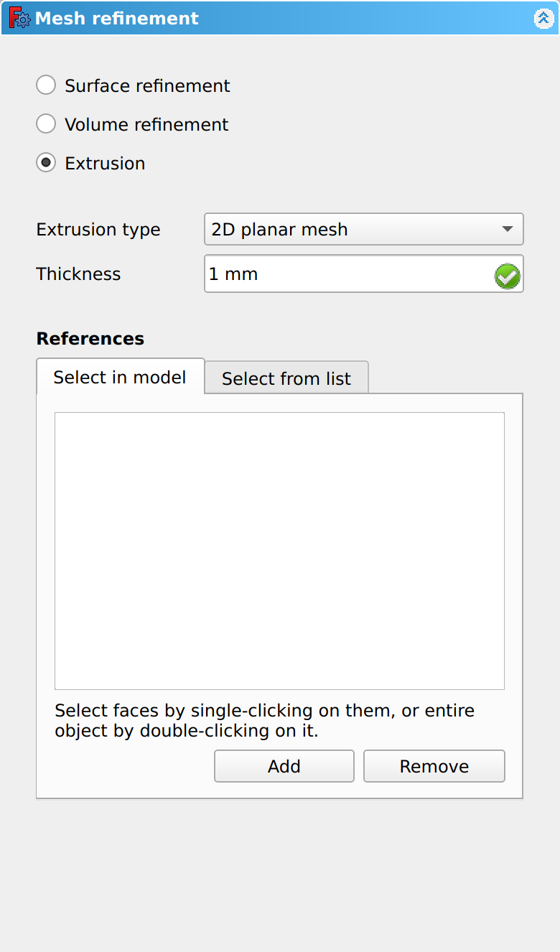Open the Select from list tab
The image size is (560, 952).
tap(286, 378)
